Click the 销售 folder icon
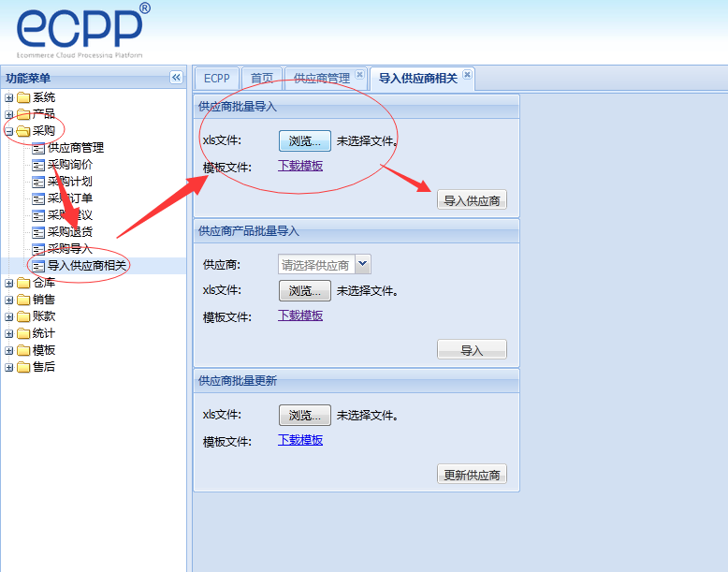This screenshot has height=572, width=728. tap(23, 300)
